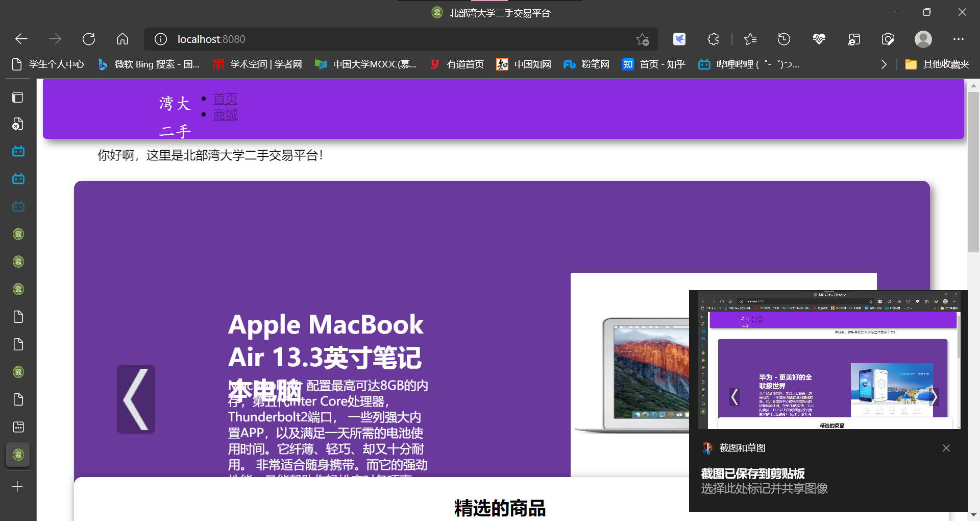Open the blue bird extension icon
The width and height of the screenshot is (980, 521).
click(679, 39)
